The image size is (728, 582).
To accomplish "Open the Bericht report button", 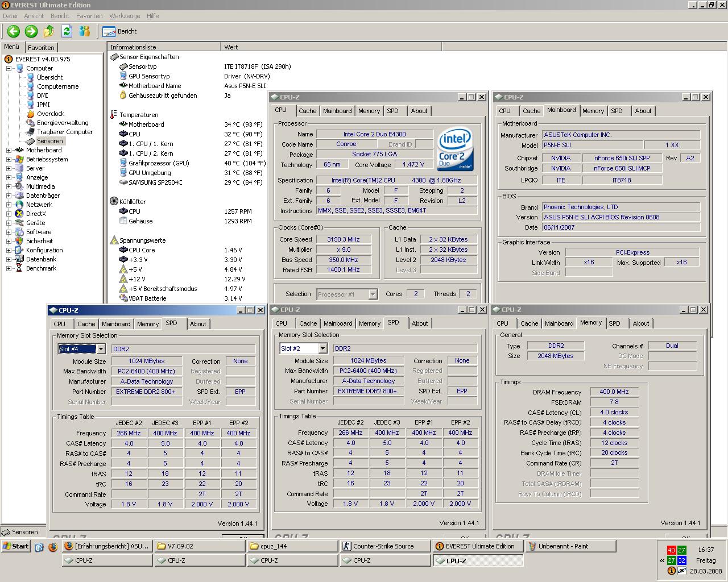I will (x=120, y=31).
